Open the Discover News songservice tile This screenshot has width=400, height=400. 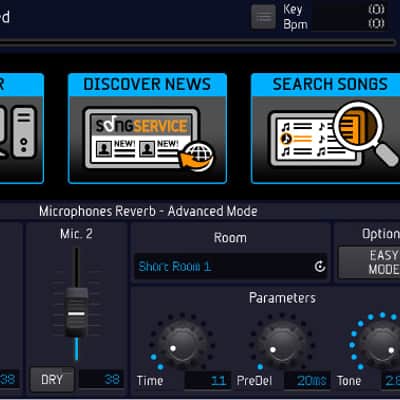coord(147,128)
